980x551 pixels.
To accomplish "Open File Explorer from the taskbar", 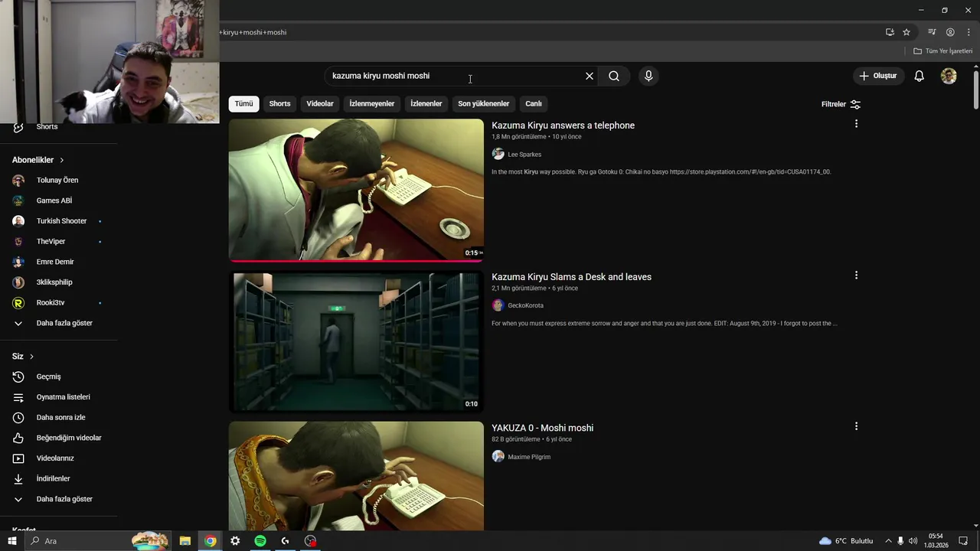I will [185, 541].
